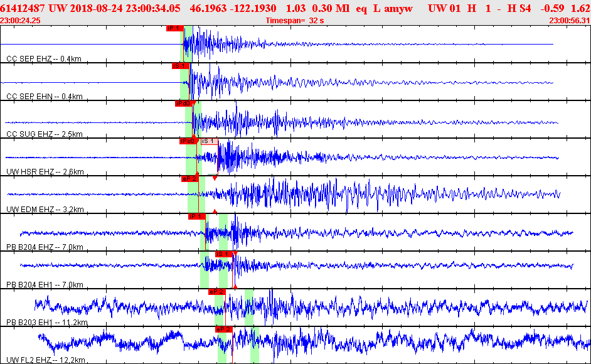Click the eP 2 pick flag on PB B203 EH1
Screen dimensions: 591x364
(x=216, y=292)
